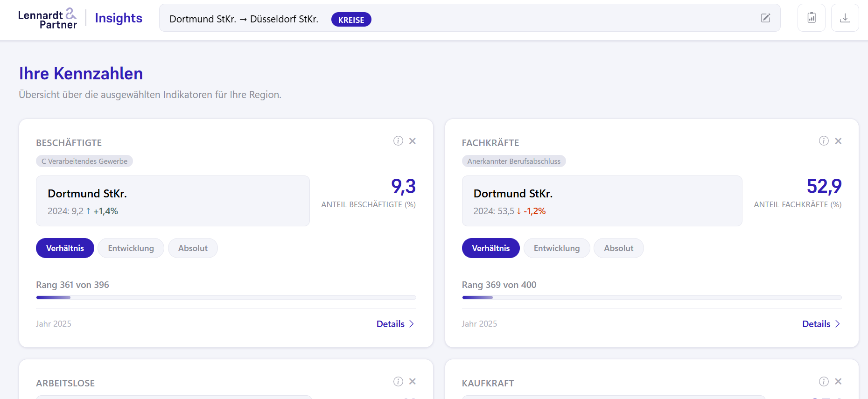
Task: Remove the Beschäftigte card
Action: 413,141
